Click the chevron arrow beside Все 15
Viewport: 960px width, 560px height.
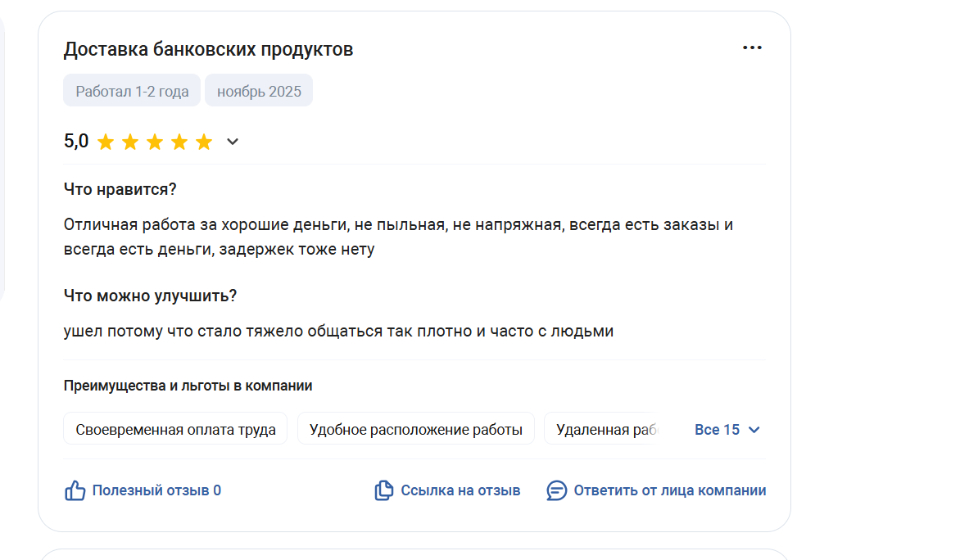point(754,430)
